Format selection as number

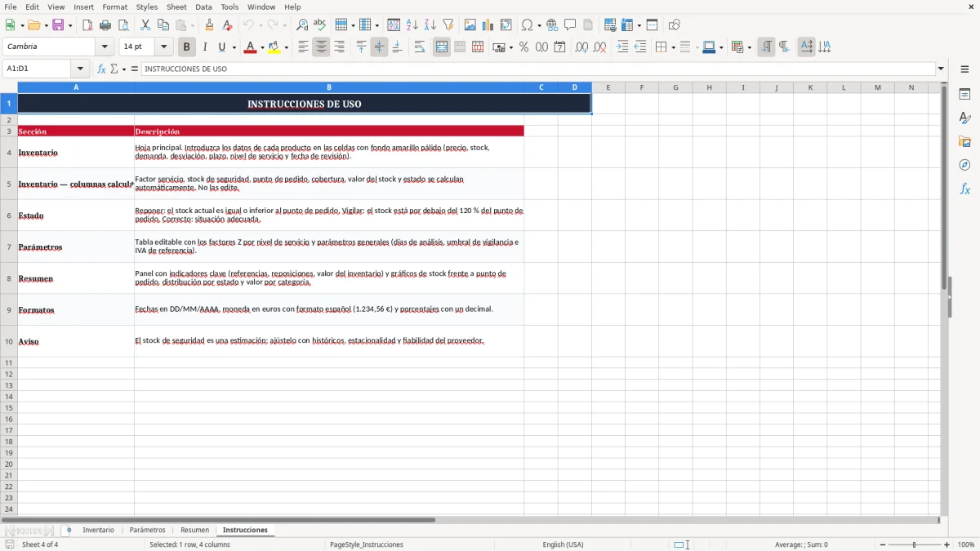(x=541, y=47)
